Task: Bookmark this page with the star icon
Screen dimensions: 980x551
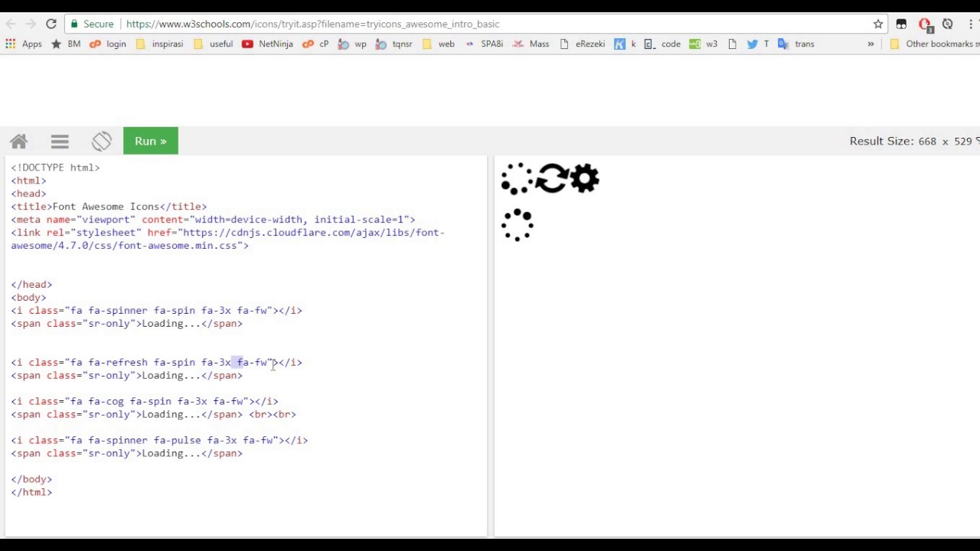Action: click(x=878, y=24)
